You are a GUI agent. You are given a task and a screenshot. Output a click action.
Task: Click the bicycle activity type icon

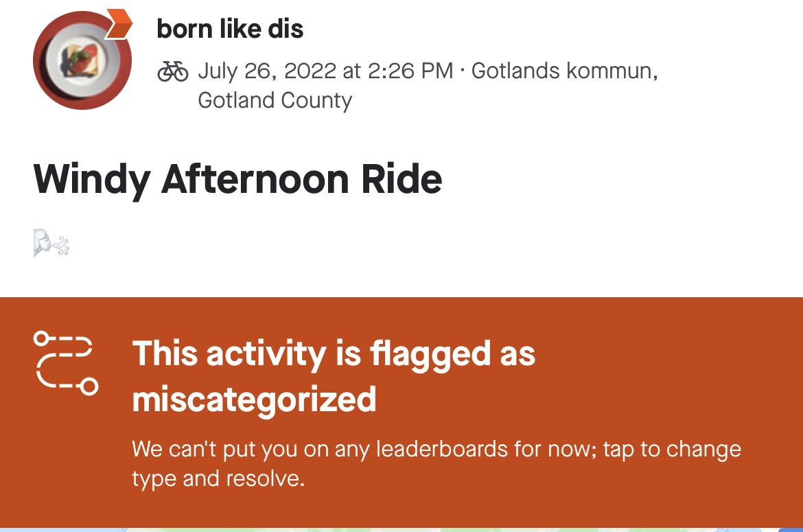[x=173, y=71]
